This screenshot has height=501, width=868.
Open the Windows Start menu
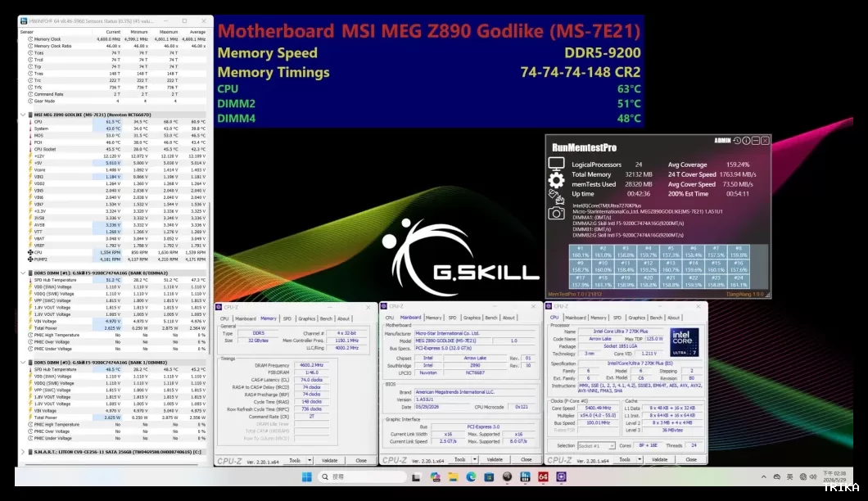tap(307, 476)
